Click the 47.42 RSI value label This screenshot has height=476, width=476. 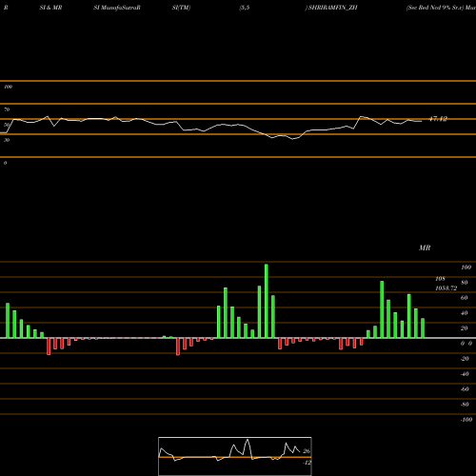(438, 119)
